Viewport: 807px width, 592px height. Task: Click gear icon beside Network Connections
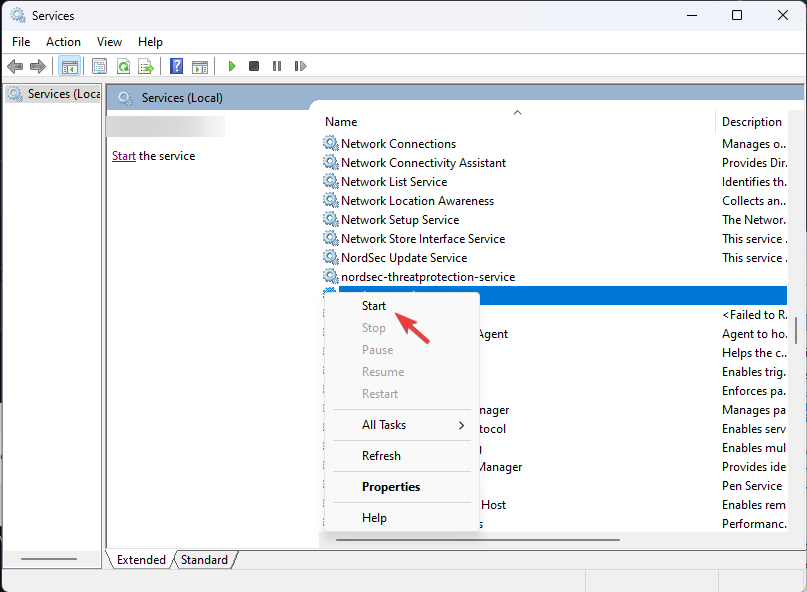tap(330, 143)
